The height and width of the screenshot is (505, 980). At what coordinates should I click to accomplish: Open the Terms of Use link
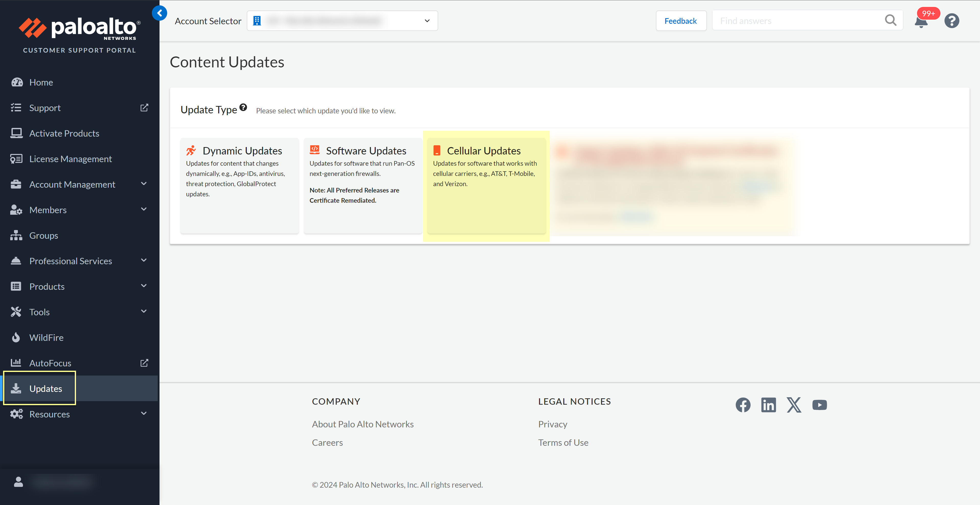click(x=563, y=443)
